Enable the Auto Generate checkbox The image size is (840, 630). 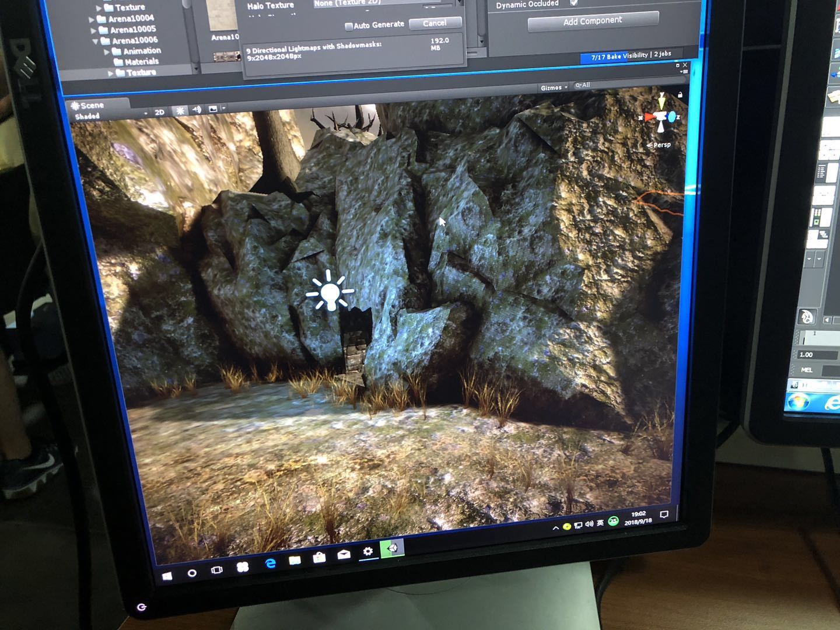tap(349, 26)
